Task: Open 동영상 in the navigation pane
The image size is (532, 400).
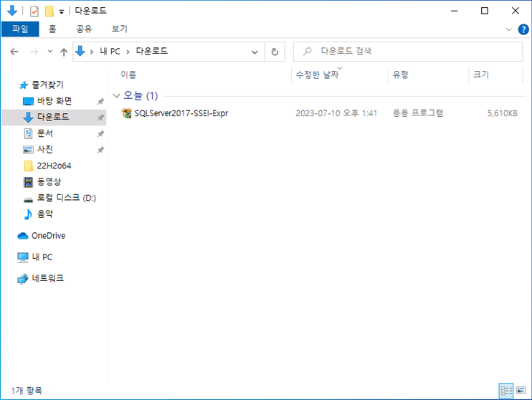Action: [x=49, y=181]
